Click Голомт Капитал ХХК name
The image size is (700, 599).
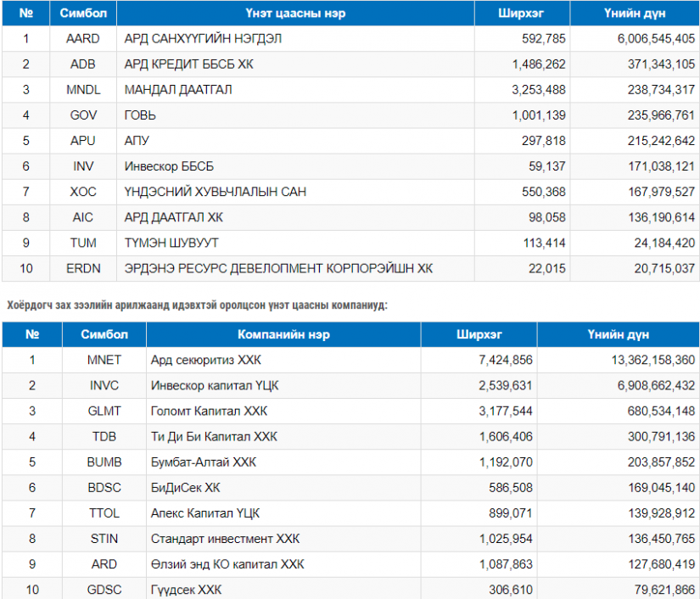[x=209, y=411]
